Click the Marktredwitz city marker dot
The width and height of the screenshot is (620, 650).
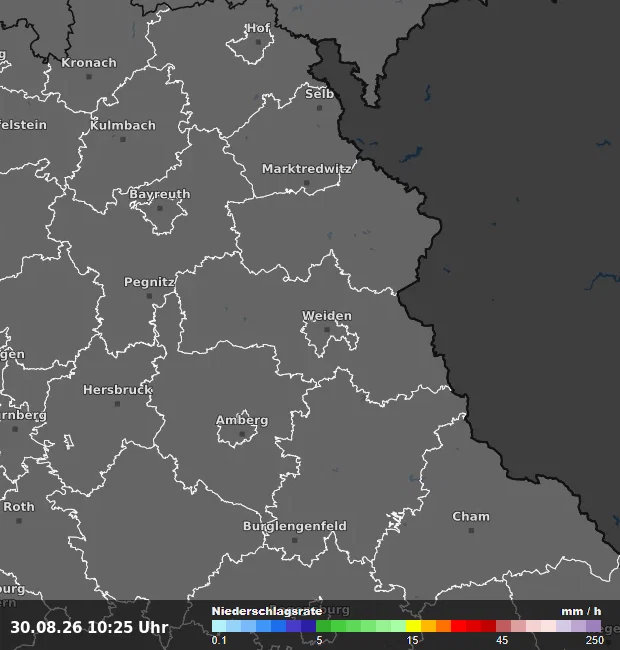(x=307, y=183)
